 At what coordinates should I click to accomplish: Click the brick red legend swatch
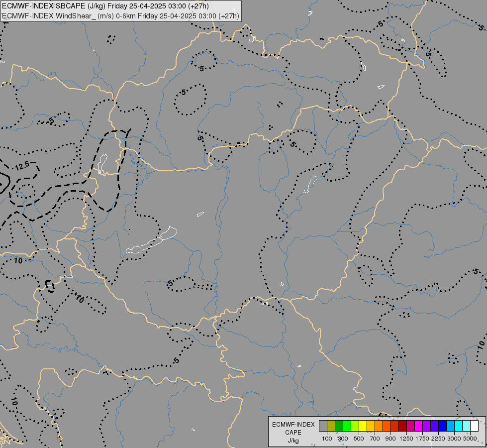pos(395,426)
